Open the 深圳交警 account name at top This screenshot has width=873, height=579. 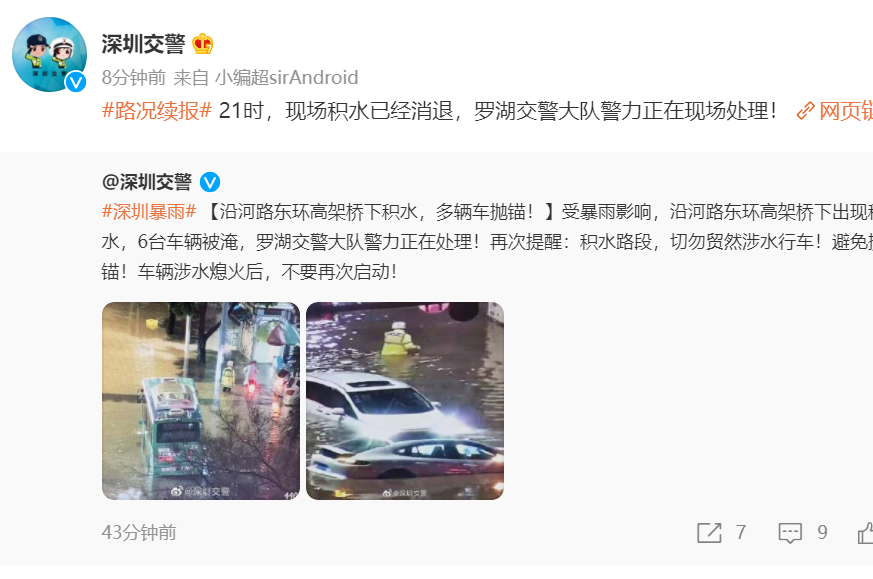pyautogui.click(x=143, y=44)
